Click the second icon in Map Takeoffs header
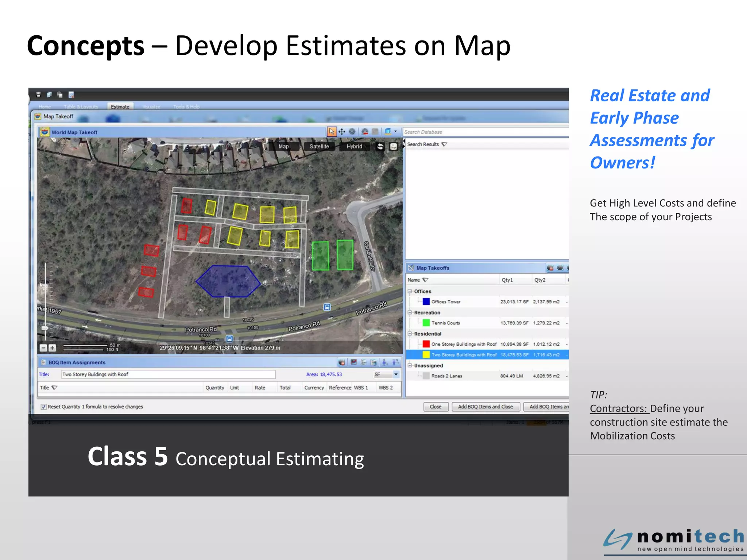Viewport: 747px width, 560px height. click(x=560, y=268)
